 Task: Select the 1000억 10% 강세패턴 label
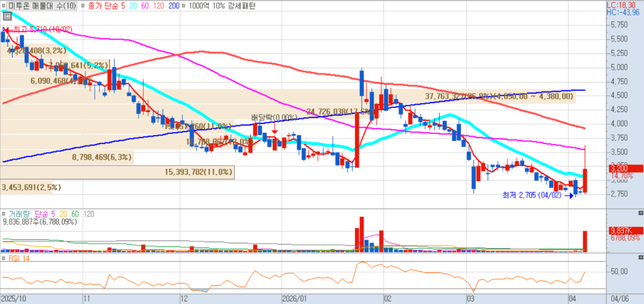(x=221, y=6)
